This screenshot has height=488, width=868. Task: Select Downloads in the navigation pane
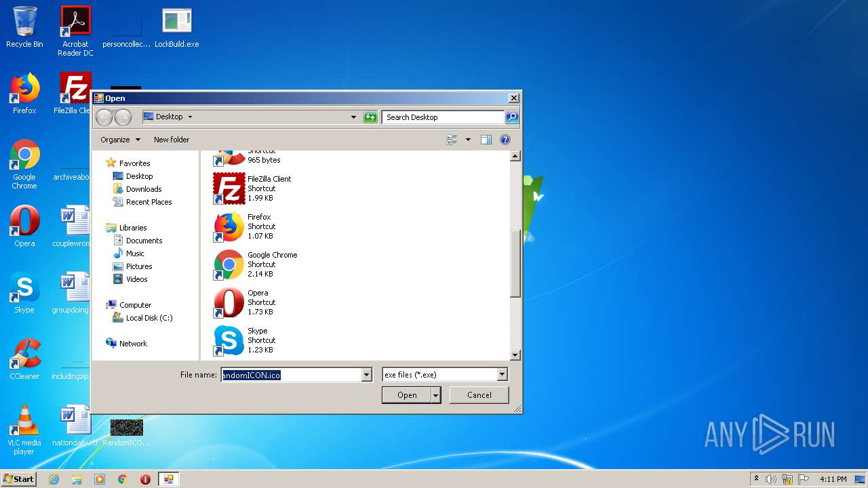coord(137,189)
